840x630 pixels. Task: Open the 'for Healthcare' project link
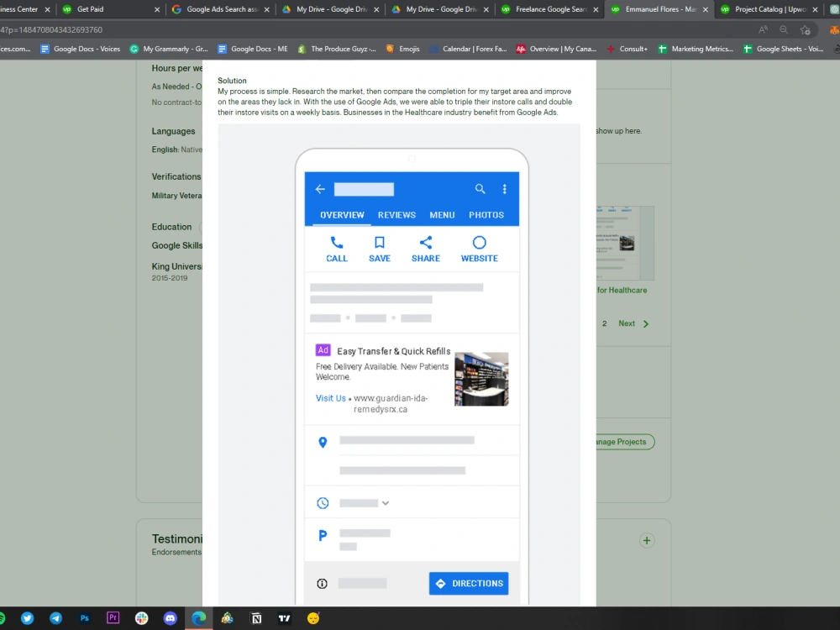pos(622,291)
